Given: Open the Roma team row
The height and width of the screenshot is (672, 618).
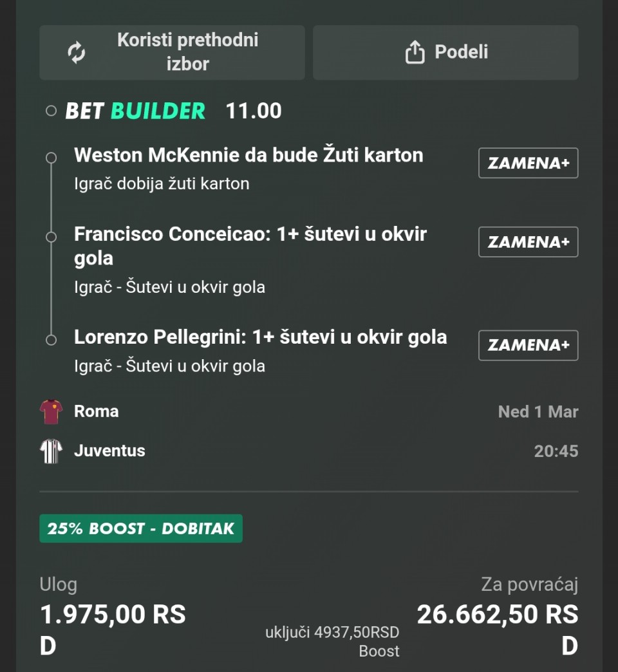Looking at the screenshot, I should click(x=97, y=411).
